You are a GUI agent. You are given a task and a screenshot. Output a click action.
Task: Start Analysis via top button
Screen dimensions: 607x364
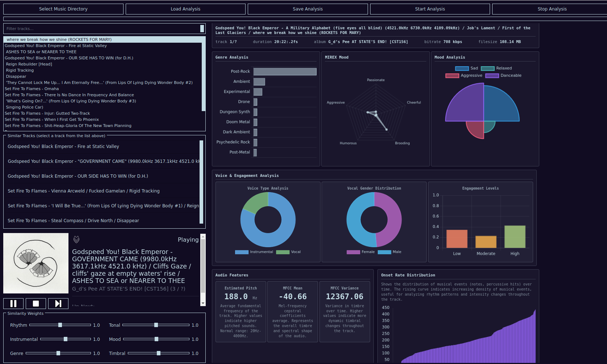click(430, 9)
